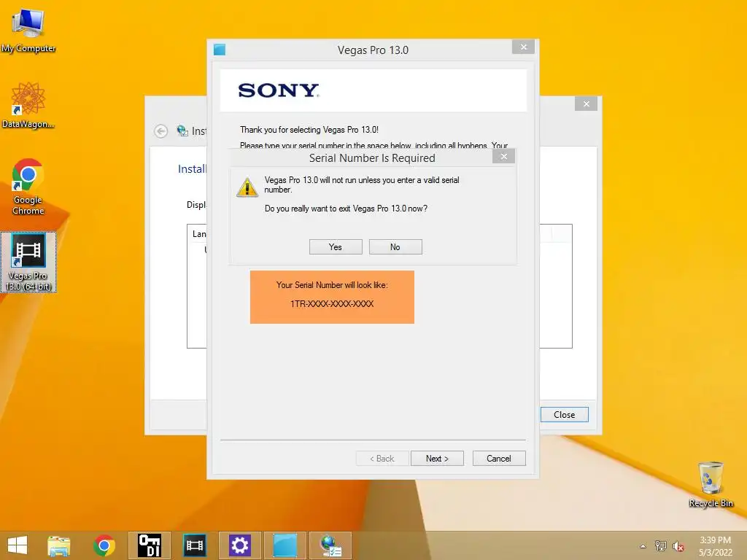Click the Install heading in background window
Viewport: 747px width, 560px height.
192,168
